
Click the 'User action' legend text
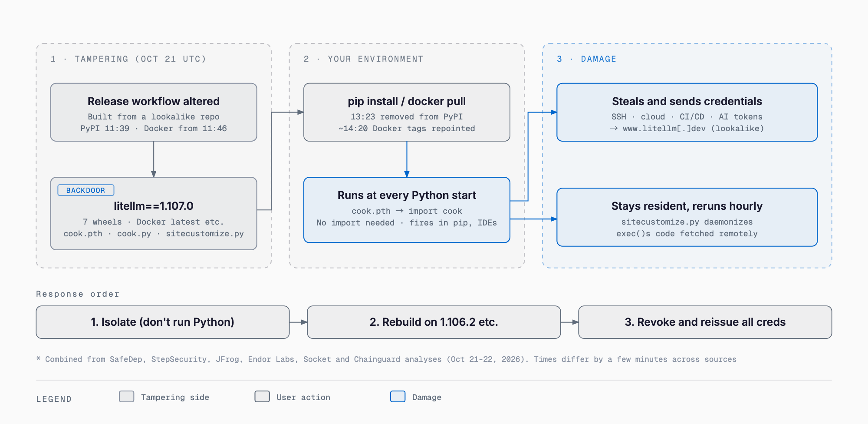(x=303, y=397)
